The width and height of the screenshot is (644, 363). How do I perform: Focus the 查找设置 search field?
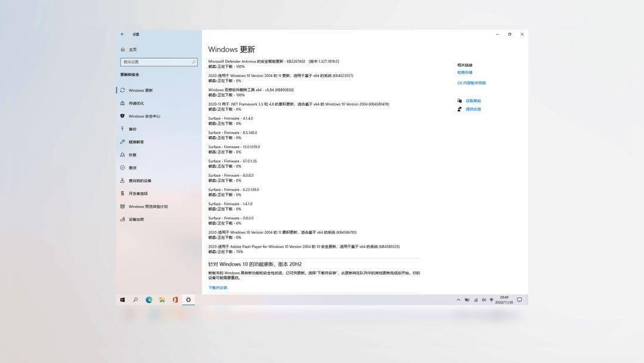coord(159,62)
